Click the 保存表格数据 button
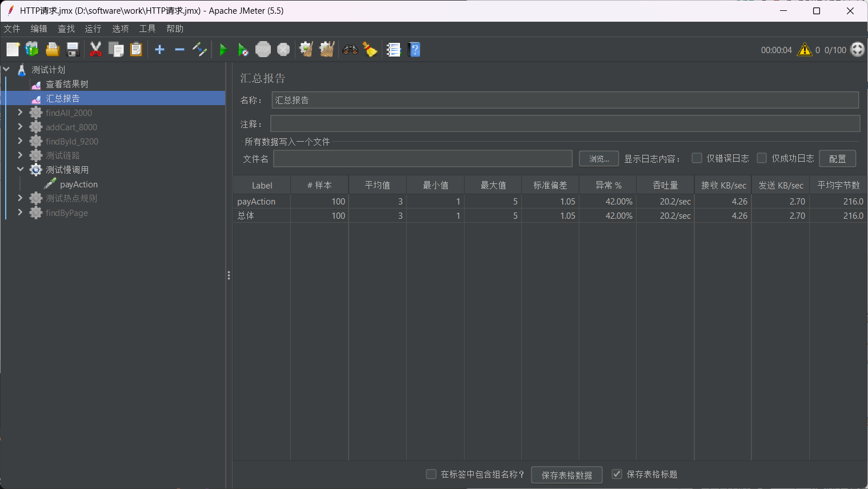Image resolution: width=868 pixels, height=489 pixels. coord(566,475)
